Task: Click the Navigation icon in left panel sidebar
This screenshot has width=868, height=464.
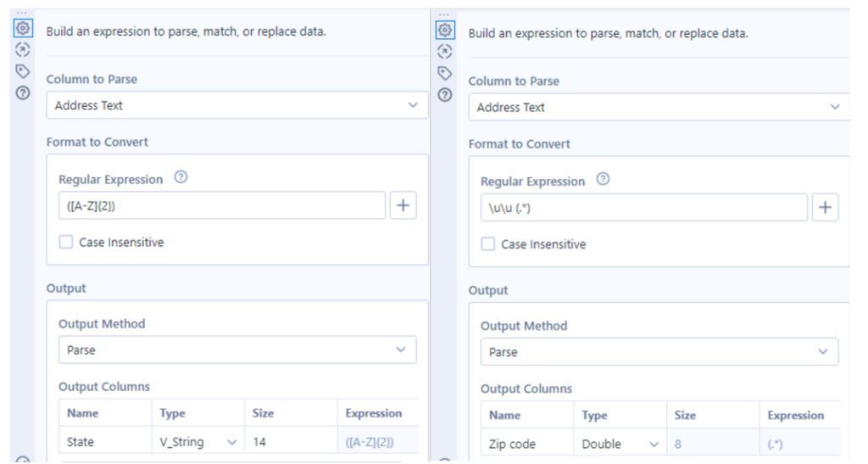Action: 22,50
